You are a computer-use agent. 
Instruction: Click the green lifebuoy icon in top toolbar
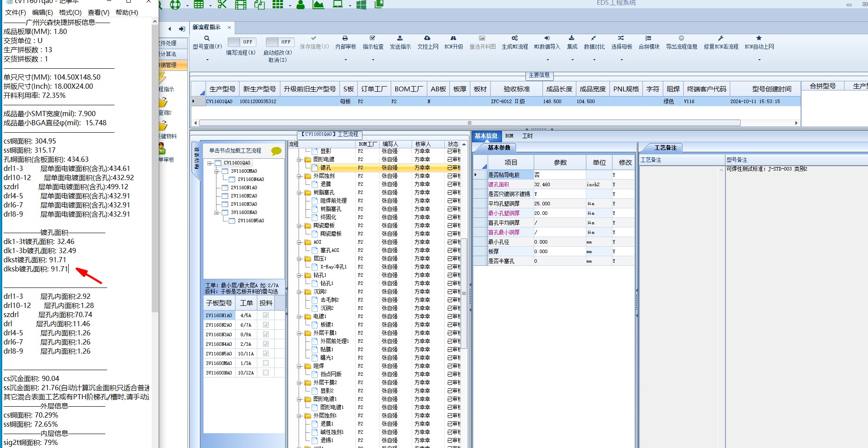tap(175, 5)
